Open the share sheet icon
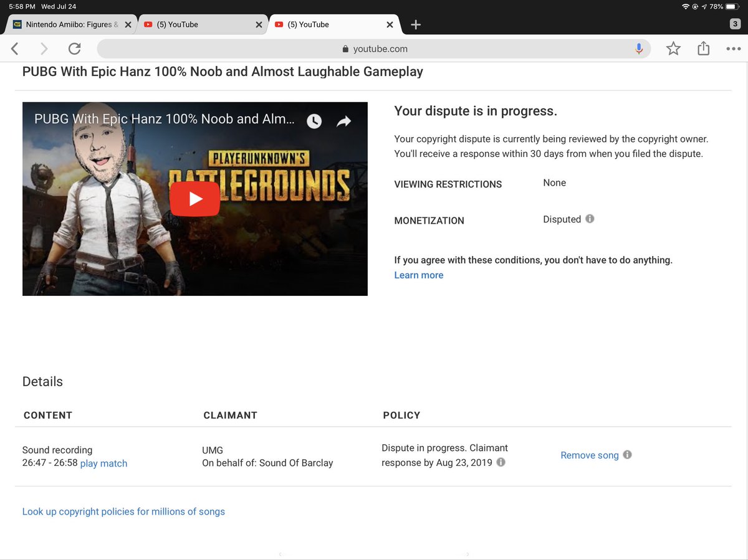The width and height of the screenshot is (748, 560). (703, 48)
